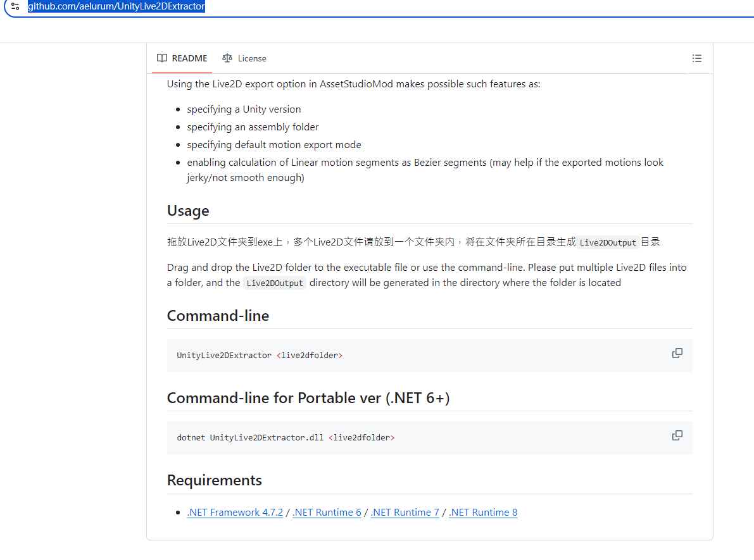Click the Requirements heading
The image size is (754, 560).
click(x=215, y=480)
